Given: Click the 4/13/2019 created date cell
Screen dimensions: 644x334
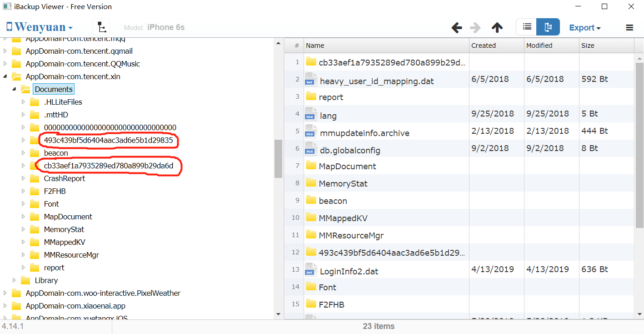Looking at the screenshot, I should [x=497, y=269].
